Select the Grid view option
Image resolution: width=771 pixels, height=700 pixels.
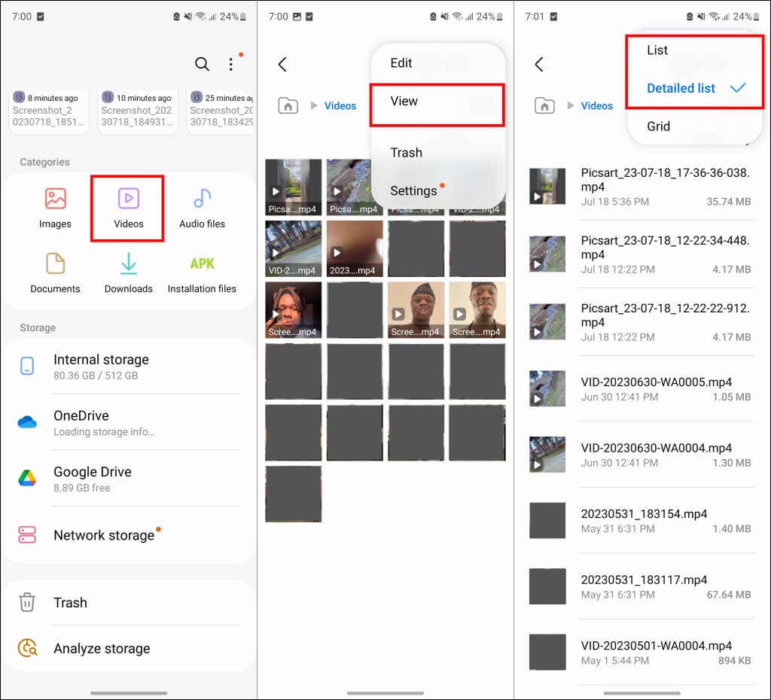point(658,126)
